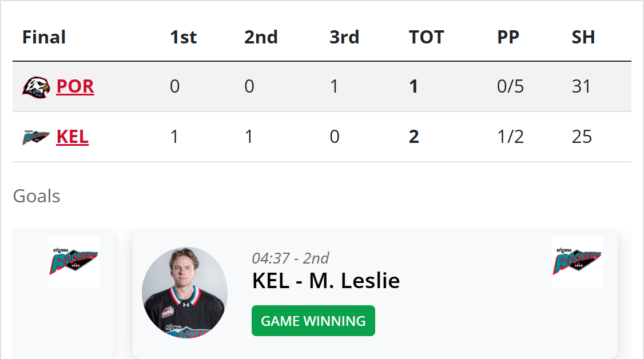Viewport: 644px width, 359px height.
Task: Click Kelowna's bold total score of 2
Action: coord(414,137)
